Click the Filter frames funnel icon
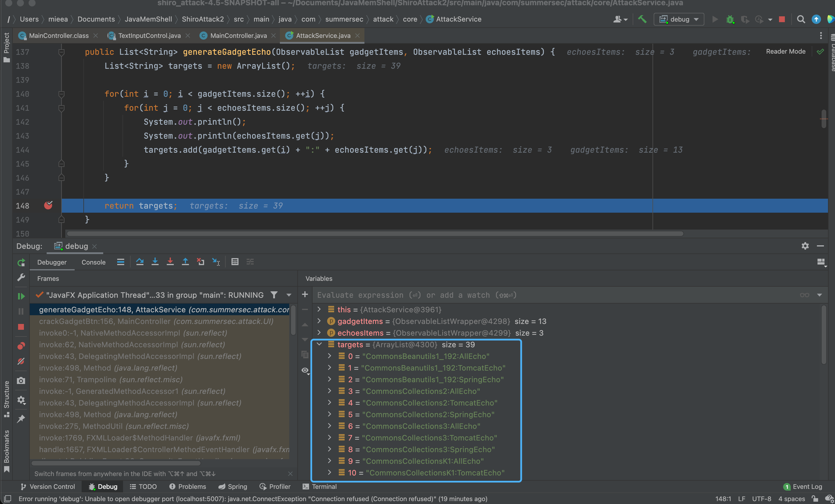Image resolution: width=835 pixels, height=504 pixels. (274, 295)
